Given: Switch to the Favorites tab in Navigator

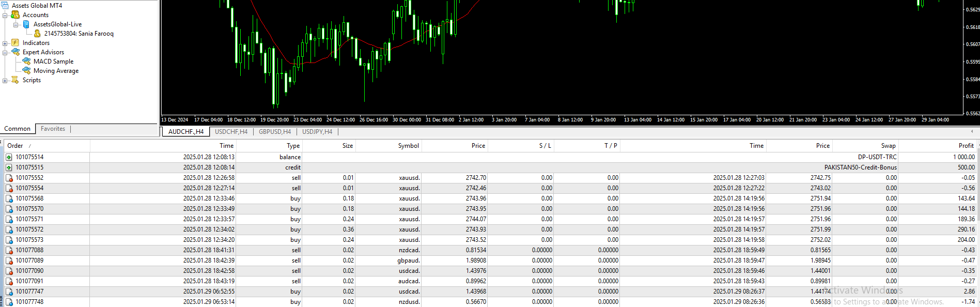Looking at the screenshot, I should click(x=53, y=129).
